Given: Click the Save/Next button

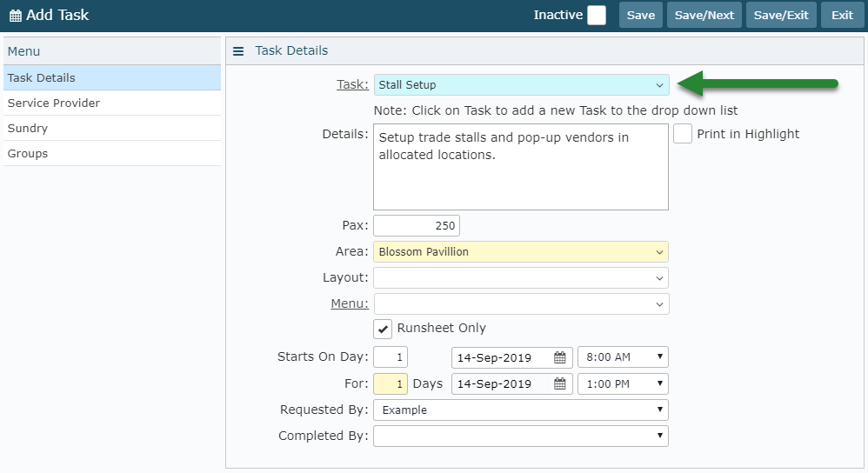Looking at the screenshot, I should tap(704, 15).
